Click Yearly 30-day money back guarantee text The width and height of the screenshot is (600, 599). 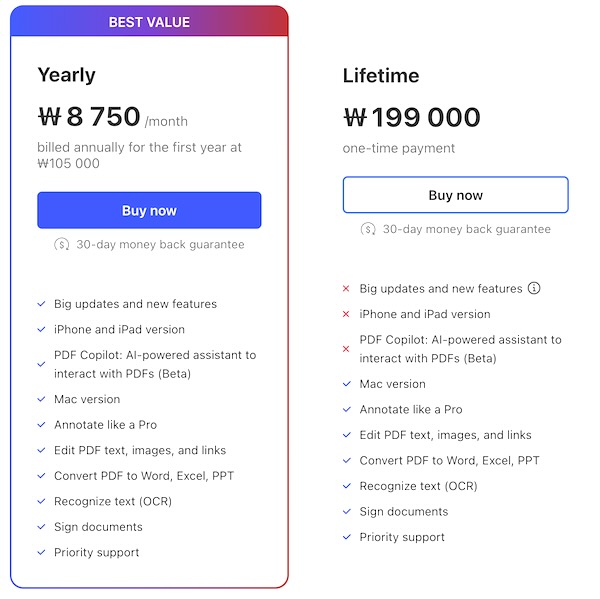[160, 244]
